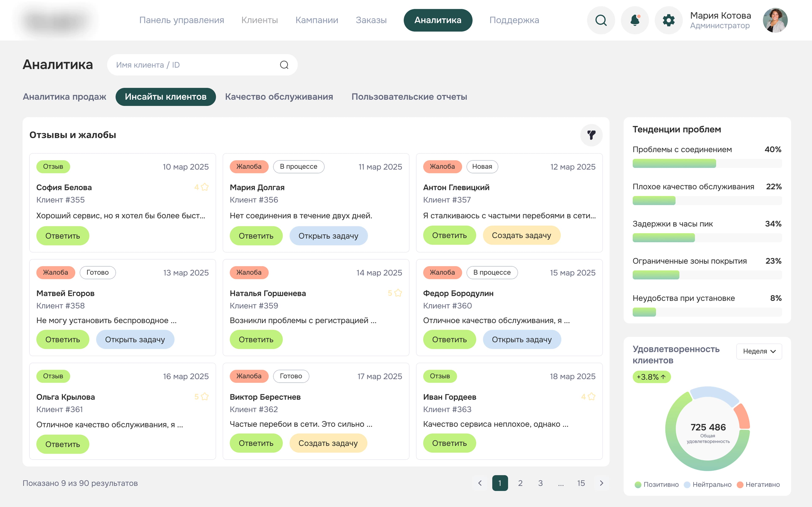Jump to page 15 in pagination
Viewport: 812px width, 507px height.
pyautogui.click(x=581, y=483)
